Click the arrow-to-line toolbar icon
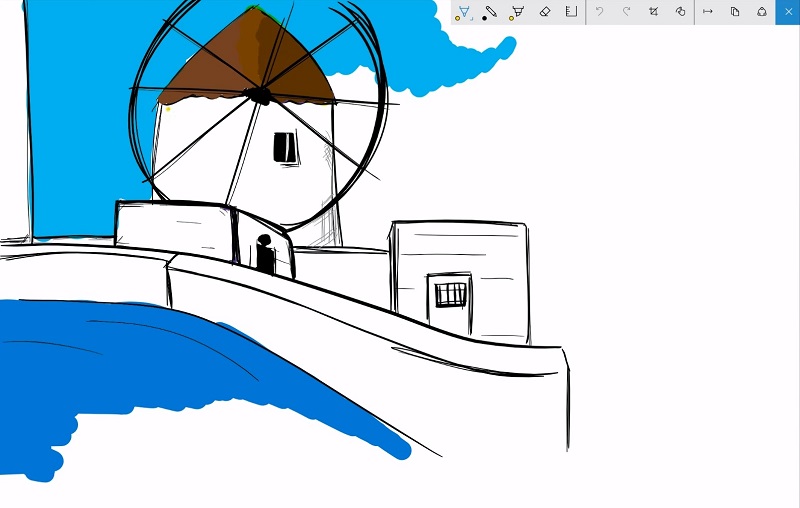This screenshot has height=508, width=800. 708,11
